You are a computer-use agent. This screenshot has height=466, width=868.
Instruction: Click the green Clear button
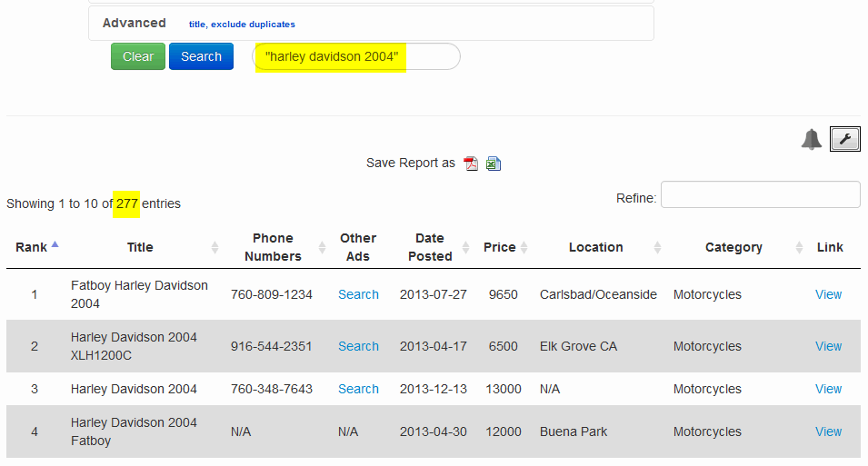[x=138, y=56]
